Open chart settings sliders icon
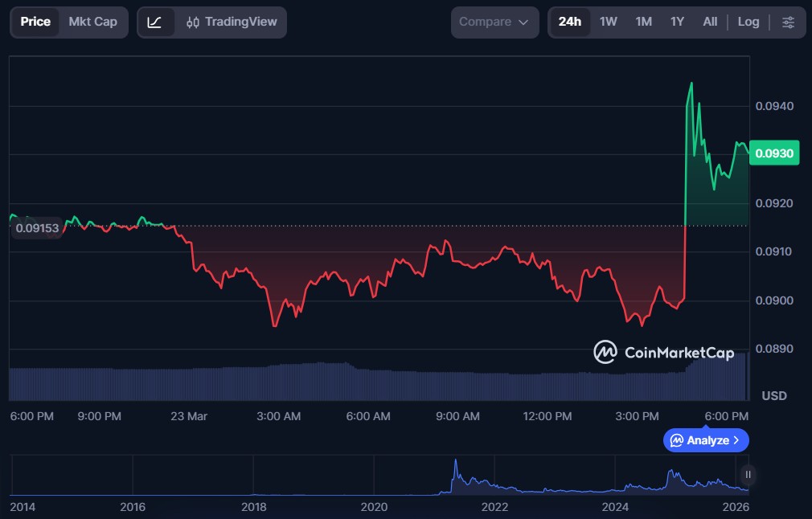Viewport: 812px width, 519px height. (789, 22)
